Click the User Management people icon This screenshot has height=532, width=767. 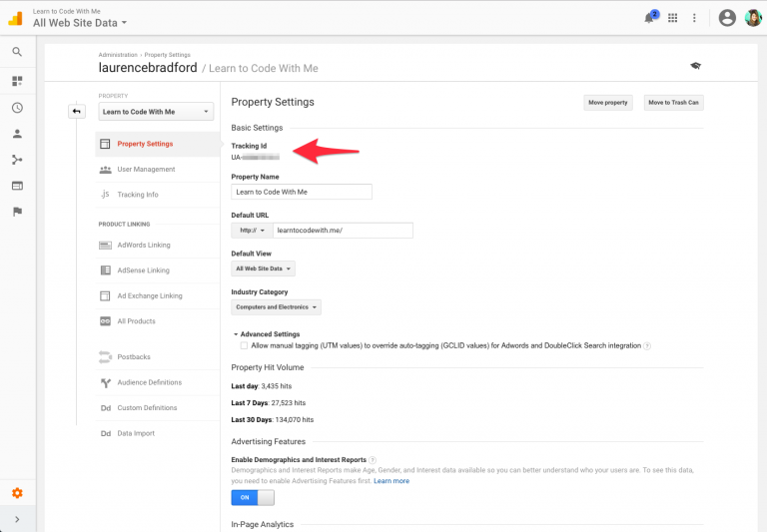click(105, 170)
